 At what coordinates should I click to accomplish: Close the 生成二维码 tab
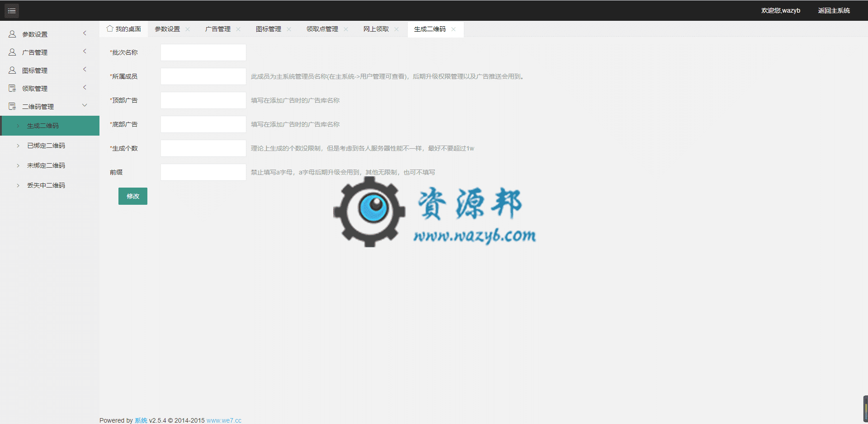[x=453, y=29]
